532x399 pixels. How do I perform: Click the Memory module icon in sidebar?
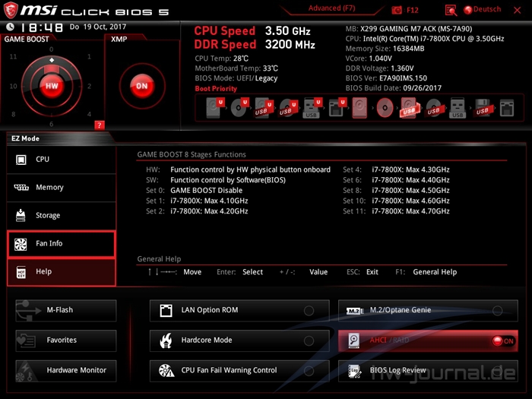point(21,187)
